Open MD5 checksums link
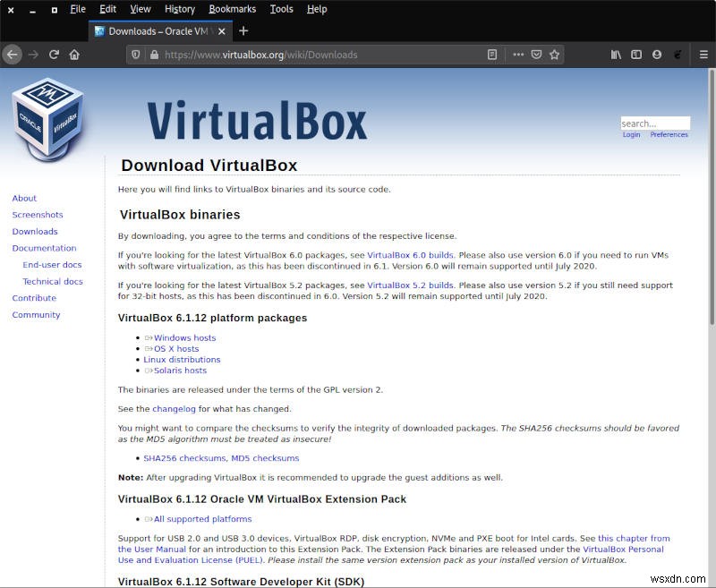 (x=265, y=458)
